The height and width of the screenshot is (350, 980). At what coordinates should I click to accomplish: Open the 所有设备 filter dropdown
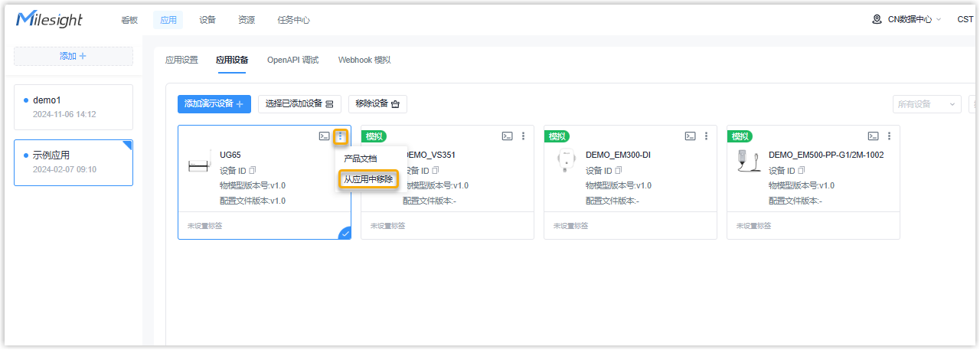click(x=926, y=104)
